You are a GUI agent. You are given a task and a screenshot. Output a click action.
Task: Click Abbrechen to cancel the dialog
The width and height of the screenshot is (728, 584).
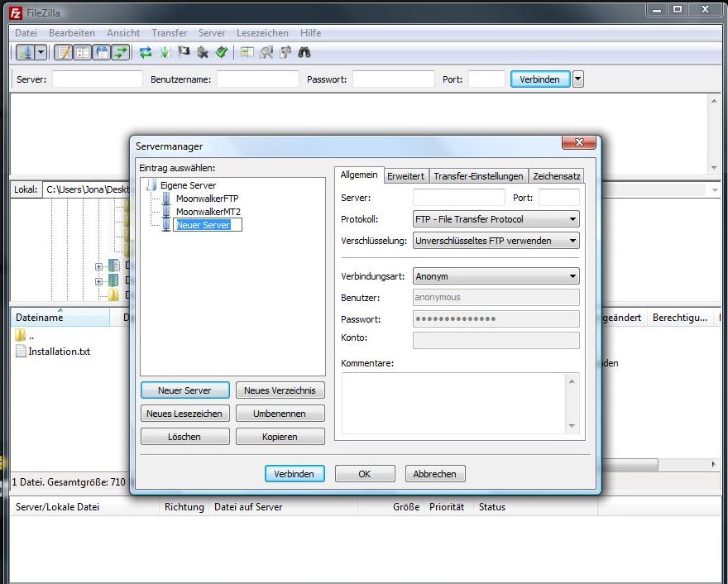[435, 474]
